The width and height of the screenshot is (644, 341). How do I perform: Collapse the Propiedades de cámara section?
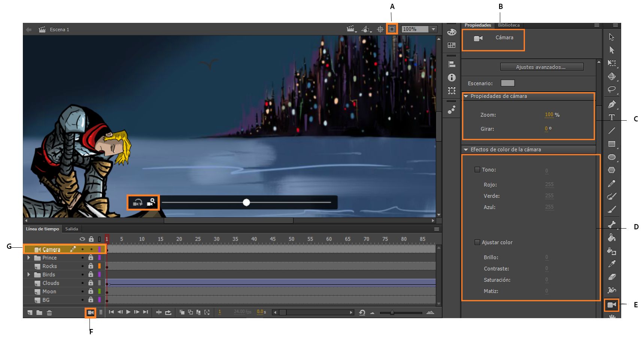(x=466, y=96)
